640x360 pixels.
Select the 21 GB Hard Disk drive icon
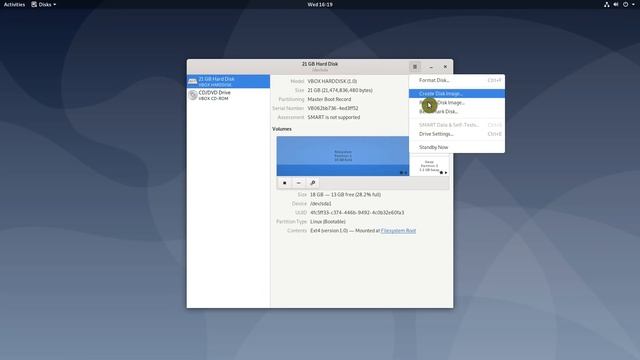[x=193, y=81]
